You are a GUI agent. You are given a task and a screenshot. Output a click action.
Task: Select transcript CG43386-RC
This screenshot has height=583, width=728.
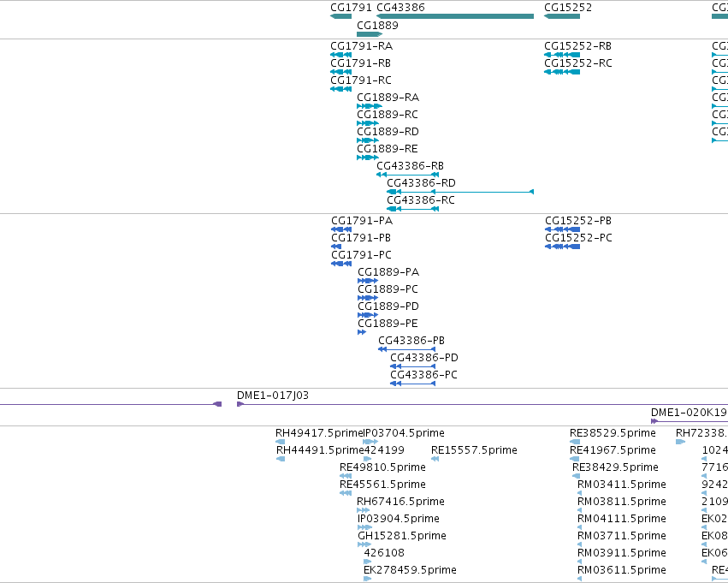[421, 200]
